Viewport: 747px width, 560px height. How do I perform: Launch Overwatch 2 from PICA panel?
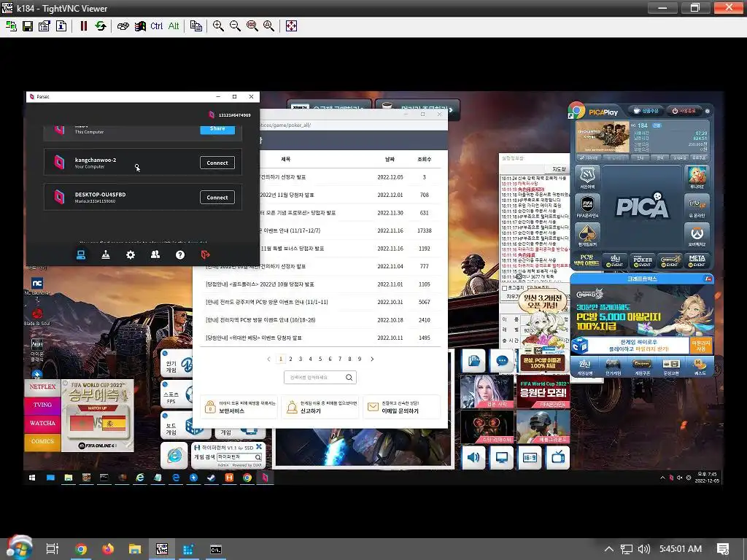coord(697,236)
